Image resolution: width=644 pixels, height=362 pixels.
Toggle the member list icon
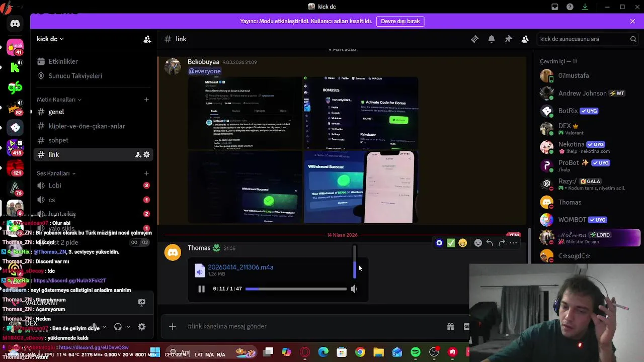coord(525,39)
